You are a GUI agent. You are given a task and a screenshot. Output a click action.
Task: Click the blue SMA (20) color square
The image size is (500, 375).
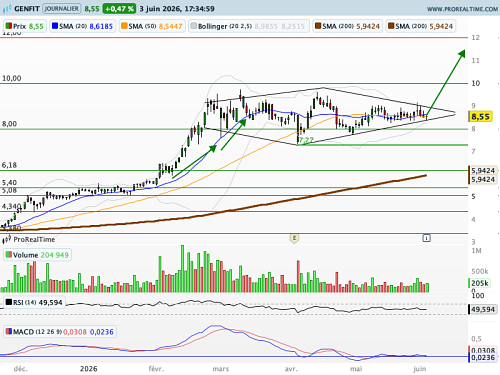(55, 26)
